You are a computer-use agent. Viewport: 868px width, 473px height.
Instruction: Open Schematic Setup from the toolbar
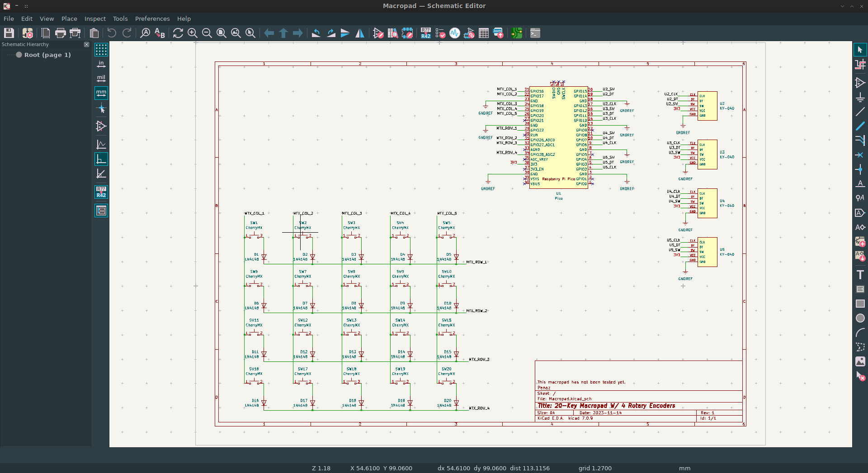click(28, 33)
